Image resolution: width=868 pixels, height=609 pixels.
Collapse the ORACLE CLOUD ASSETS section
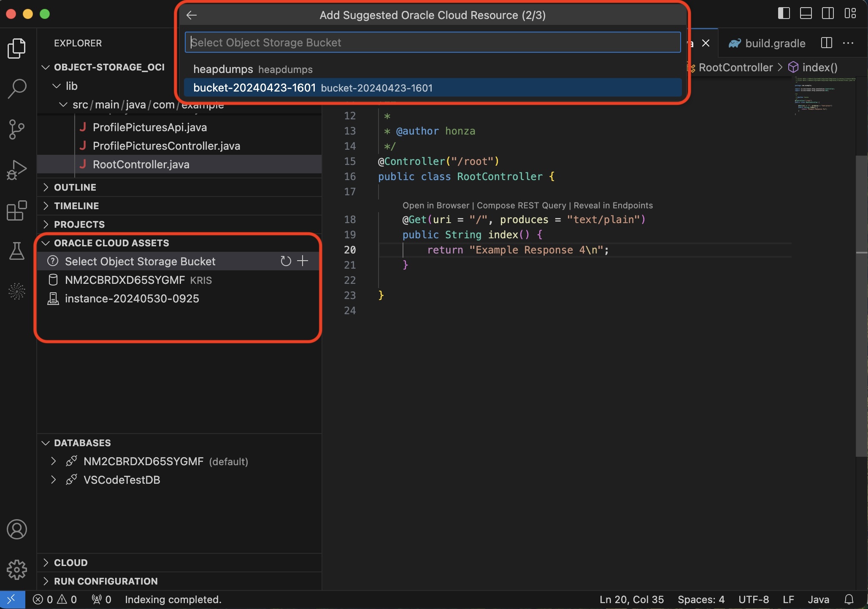pos(46,243)
